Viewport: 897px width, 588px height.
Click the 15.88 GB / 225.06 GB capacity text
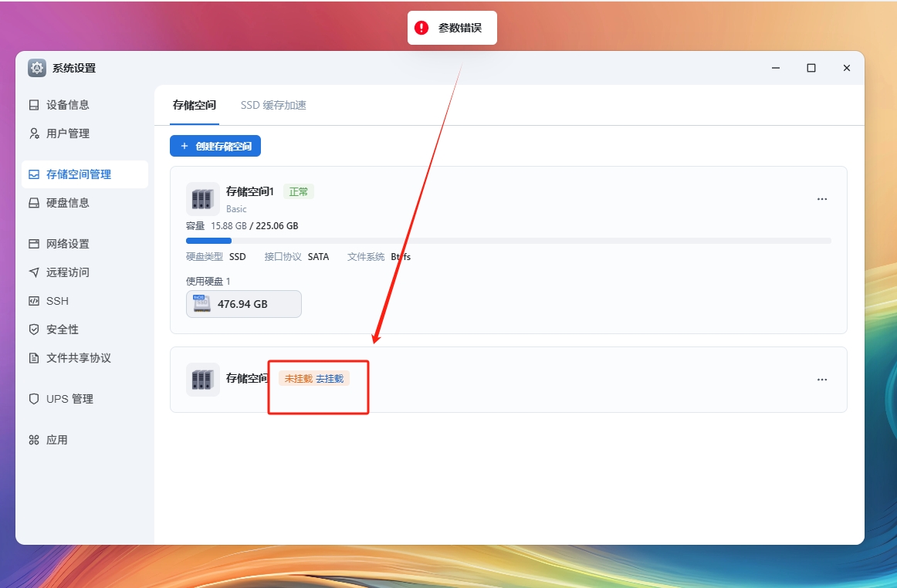click(255, 226)
